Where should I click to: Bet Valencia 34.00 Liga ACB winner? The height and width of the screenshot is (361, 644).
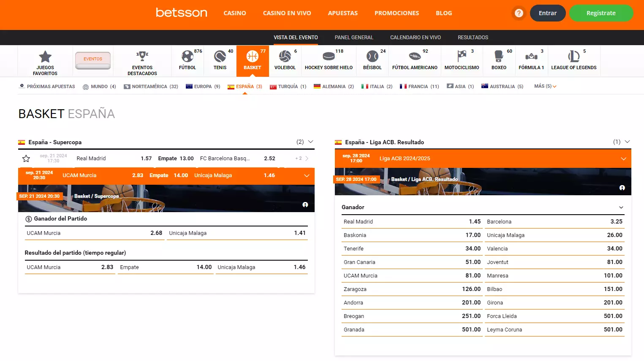[554, 249]
